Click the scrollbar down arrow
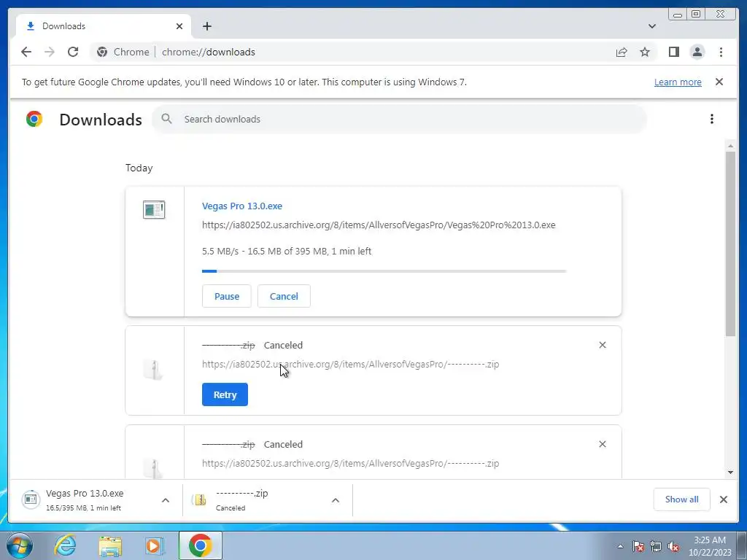This screenshot has height=560, width=747. (x=730, y=472)
